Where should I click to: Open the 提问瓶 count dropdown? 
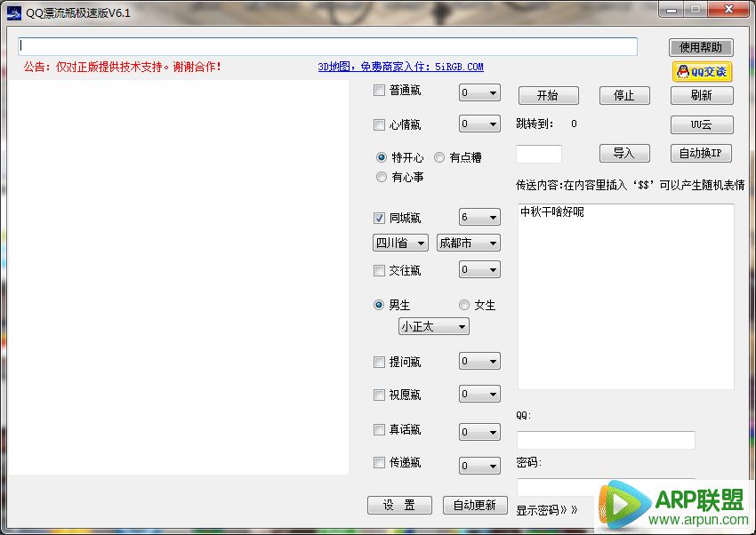pos(479,361)
